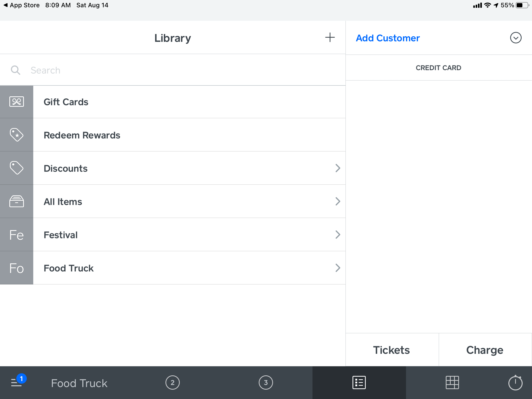Image resolution: width=532 pixels, height=399 pixels.
Task: Go to page 3 tab
Action: (x=266, y=382)
